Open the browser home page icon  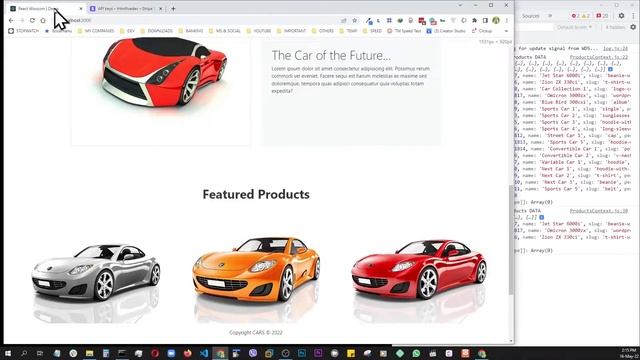click(43, 20)
